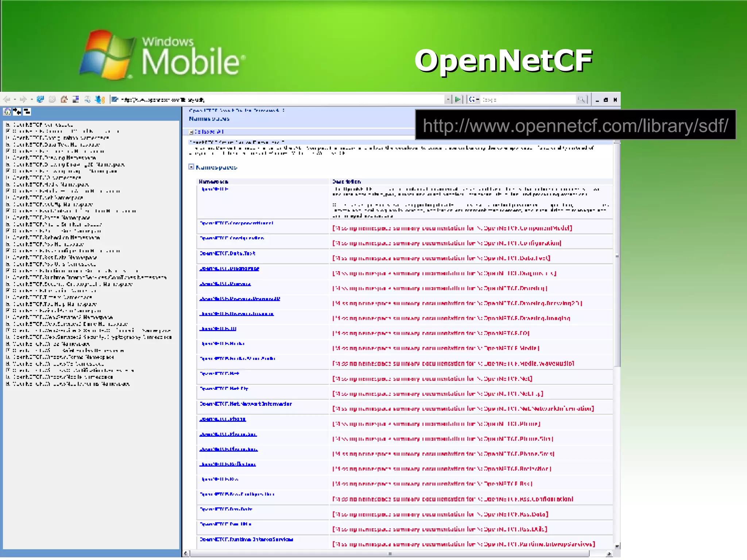
Task: Click the greyed-out Stop loading icon
Action: 52,99
